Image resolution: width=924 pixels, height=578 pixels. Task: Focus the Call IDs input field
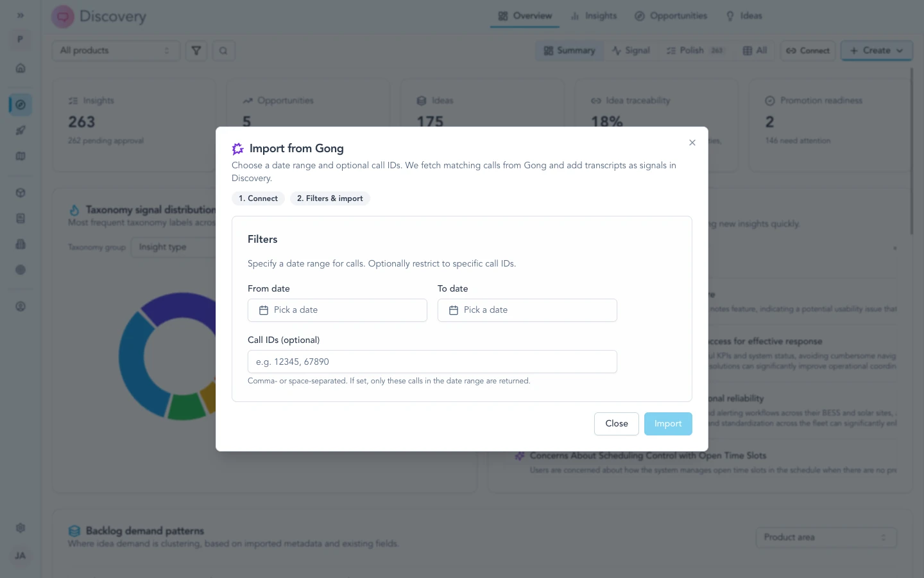tap(432, 362)
